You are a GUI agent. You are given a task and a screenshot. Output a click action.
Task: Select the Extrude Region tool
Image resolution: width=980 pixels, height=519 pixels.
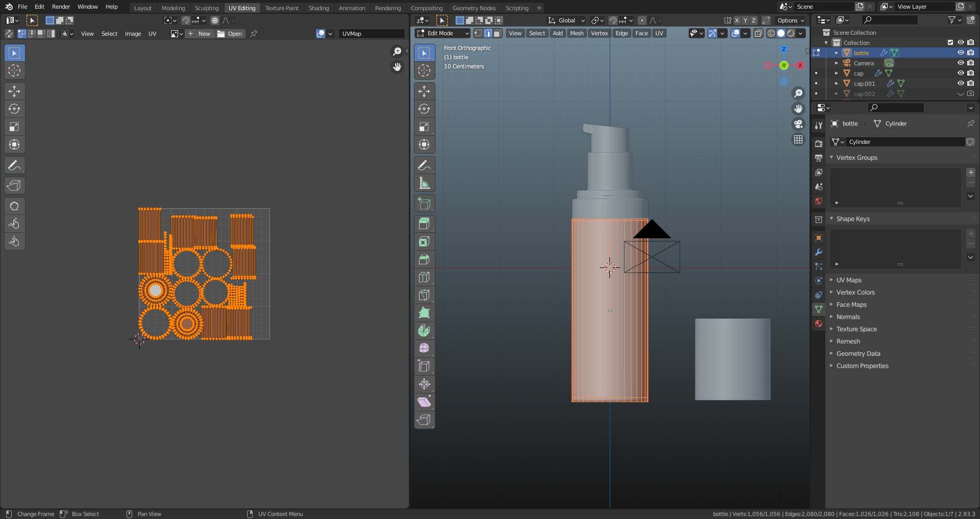(424, 224)
